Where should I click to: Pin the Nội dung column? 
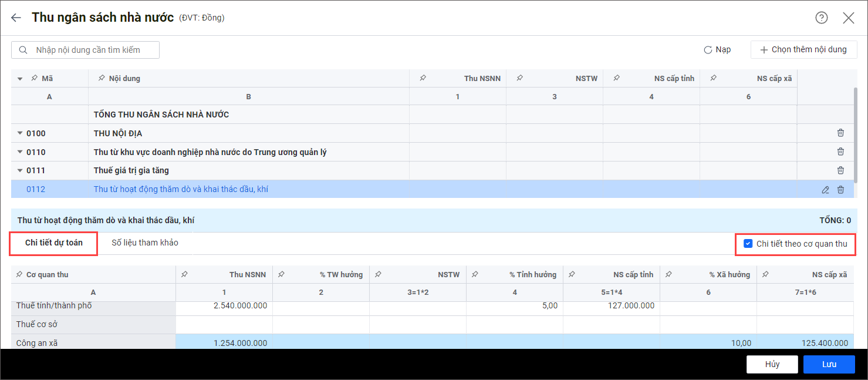(102, 78)
